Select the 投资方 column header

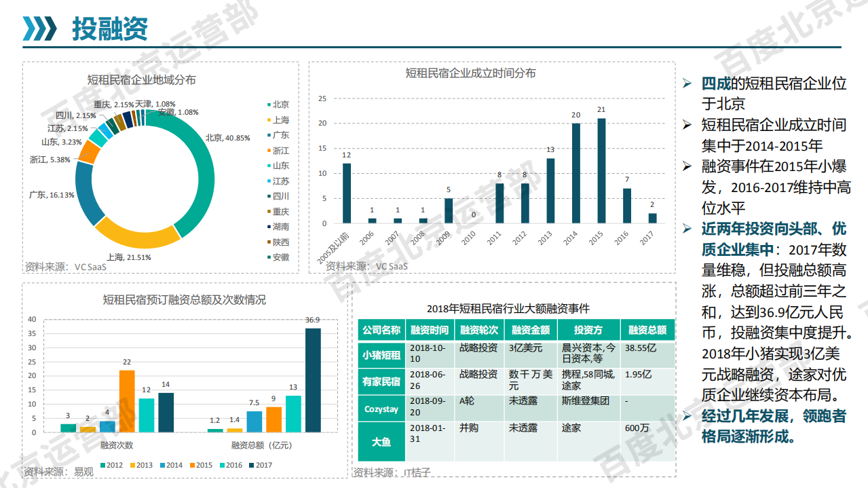tap(588, 329)
